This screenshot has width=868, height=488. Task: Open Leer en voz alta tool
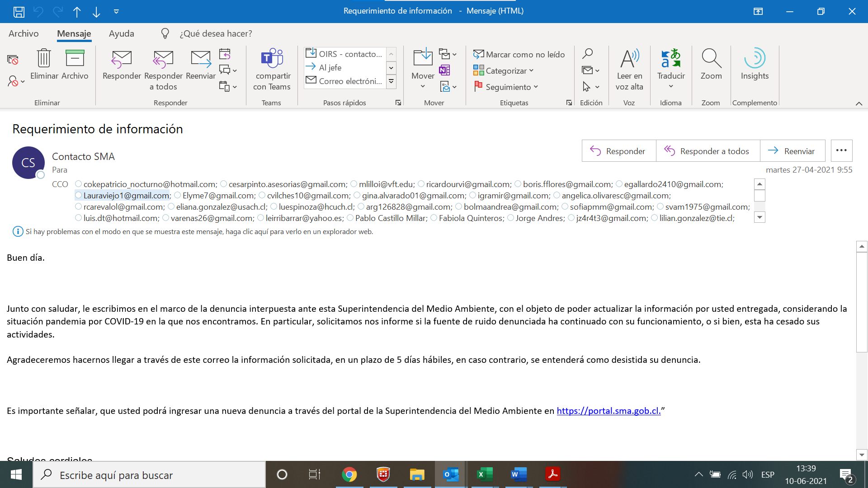[x=629, y=58]
